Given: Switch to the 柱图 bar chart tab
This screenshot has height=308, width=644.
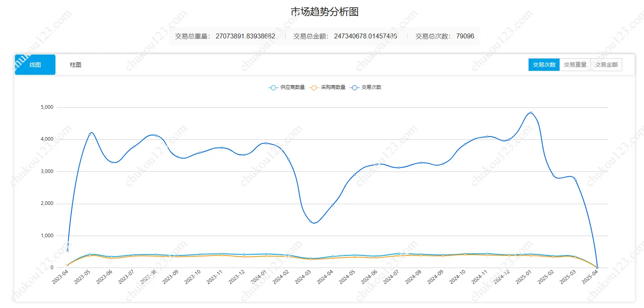Looking at the screenshot, I should click(x=76, y=65).
